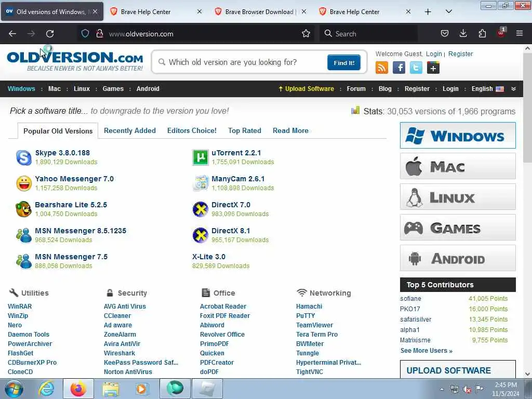Image resolution: width=532 pixels, height=399 pixels.
Task: Open the RSS feed icon
Action: [382, 68]
